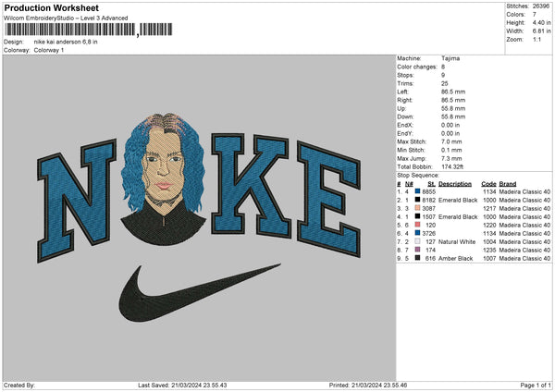The width and height of the screenshot is (555, 392).
Task: Click code '1220' in the stop sequence
Action: (x=490, y=225)
